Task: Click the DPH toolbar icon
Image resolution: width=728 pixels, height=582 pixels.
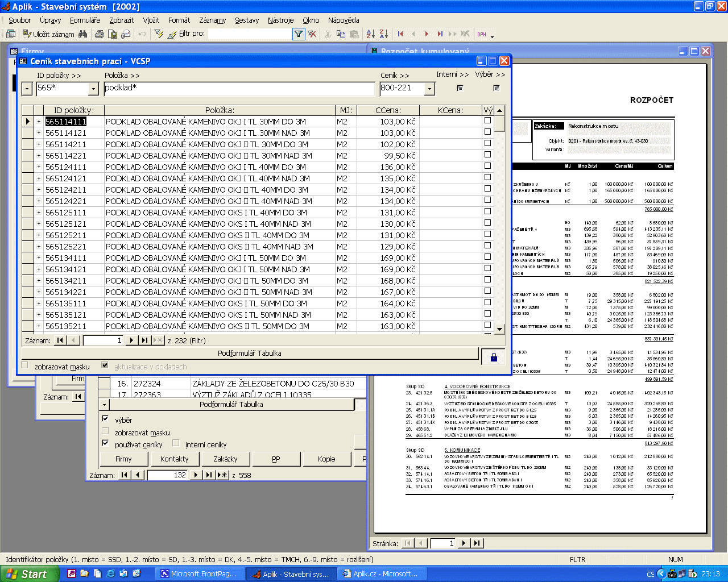Action: click(482, 34)
